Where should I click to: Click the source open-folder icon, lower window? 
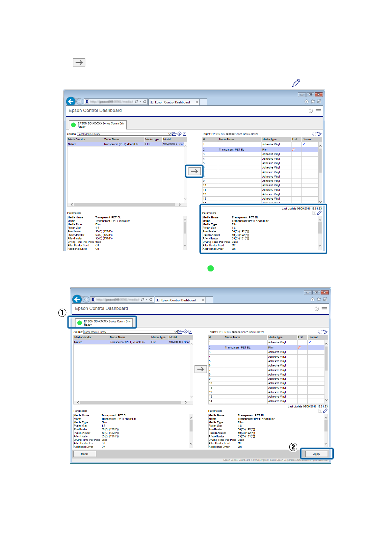pos(180,332)
